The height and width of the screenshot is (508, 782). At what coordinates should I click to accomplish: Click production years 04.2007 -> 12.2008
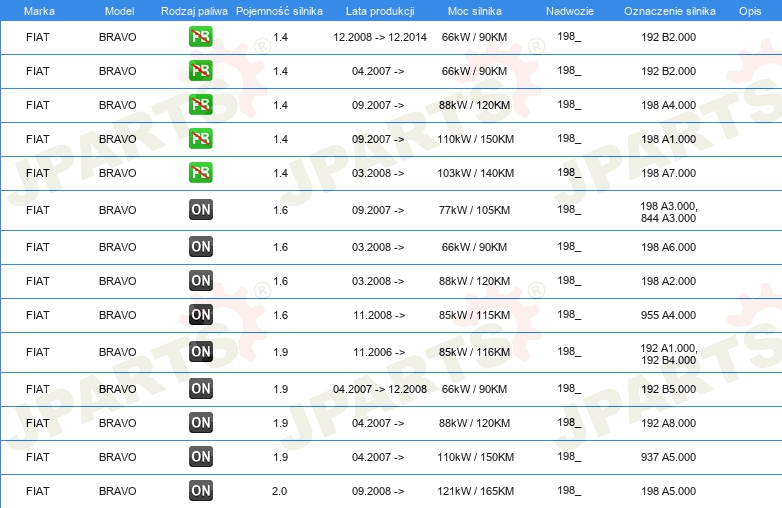pyautogui.click(x=380, y=389)
